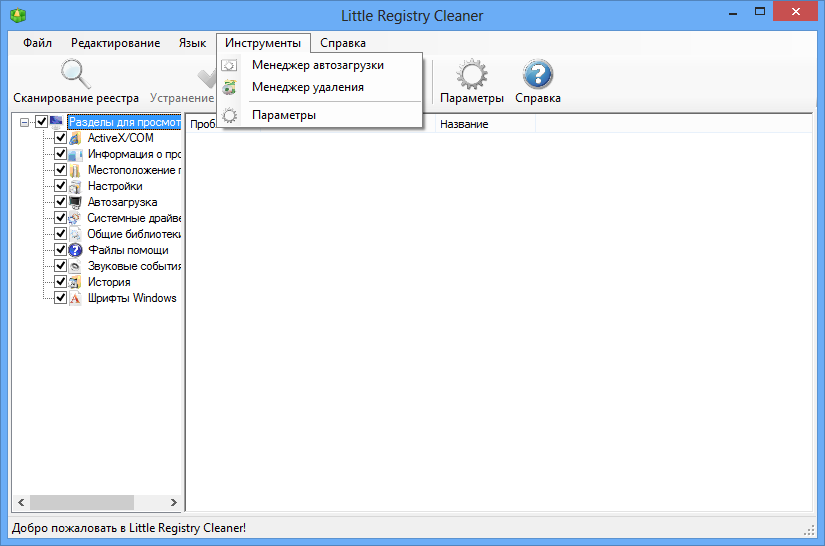This screenshot has height=546, width=825.
Task: Click the Местоположение tree icon
Action: 75,170
